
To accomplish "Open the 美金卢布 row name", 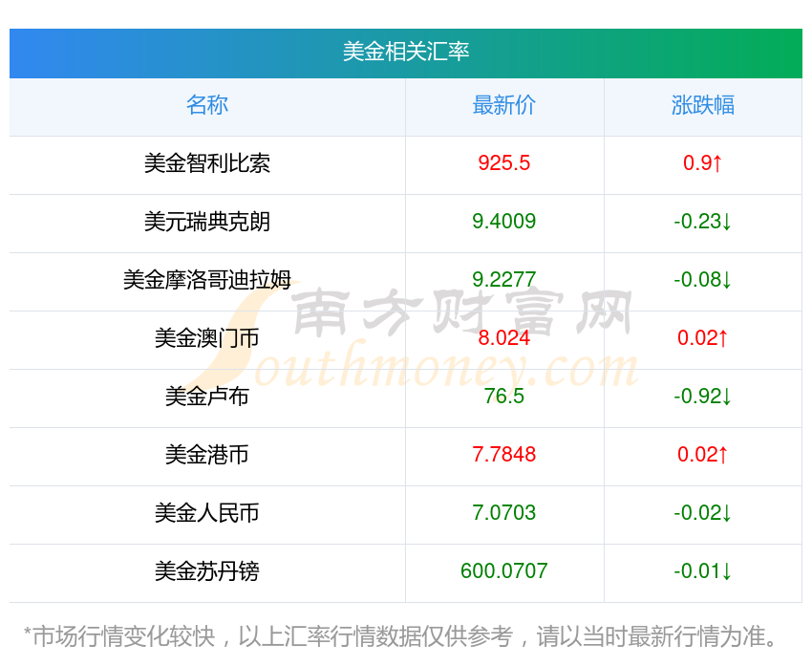I will [207, 397].
